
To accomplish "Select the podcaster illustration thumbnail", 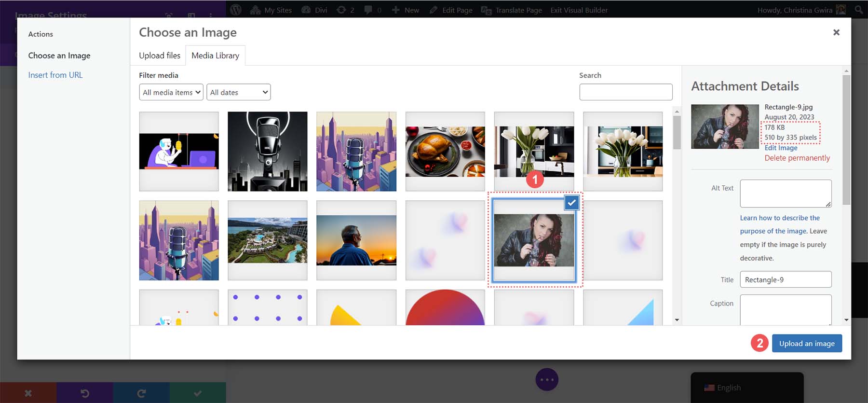I will [x=179, y=152].
